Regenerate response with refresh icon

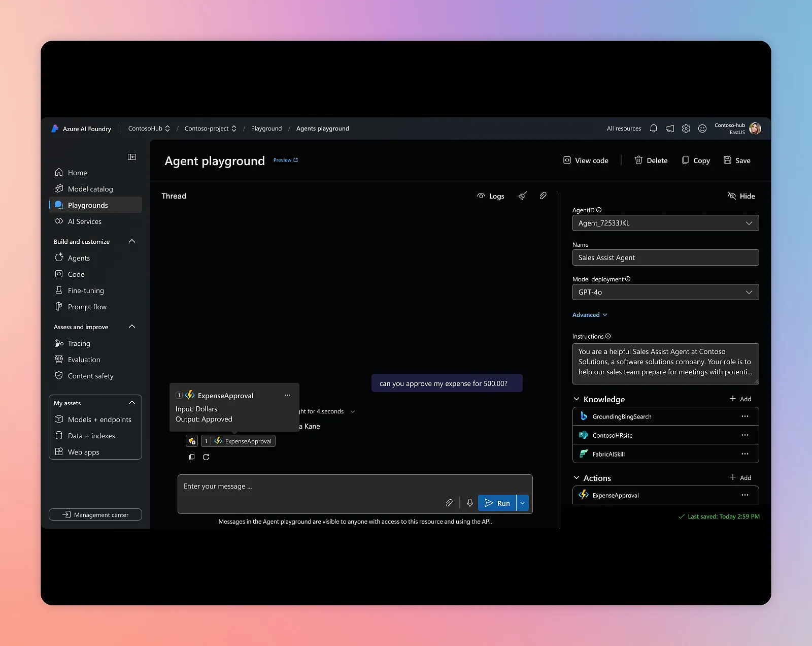[206, 457]
